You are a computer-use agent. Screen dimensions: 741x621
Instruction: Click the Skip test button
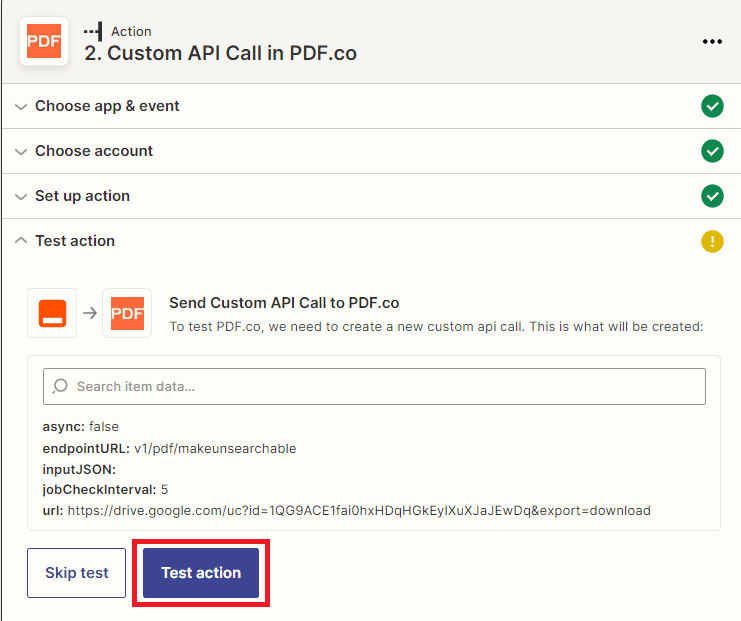(77, 573)
